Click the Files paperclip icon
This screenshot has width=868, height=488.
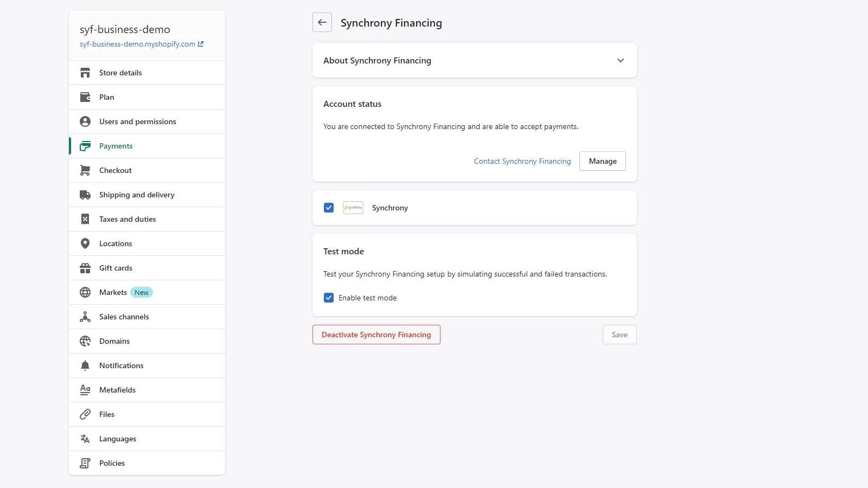(85, 414)
